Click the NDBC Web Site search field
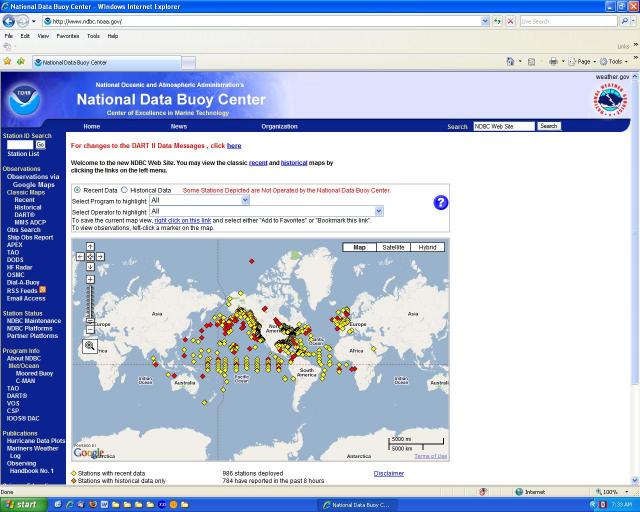Screen dimensions: 640x512 point(504,126)
